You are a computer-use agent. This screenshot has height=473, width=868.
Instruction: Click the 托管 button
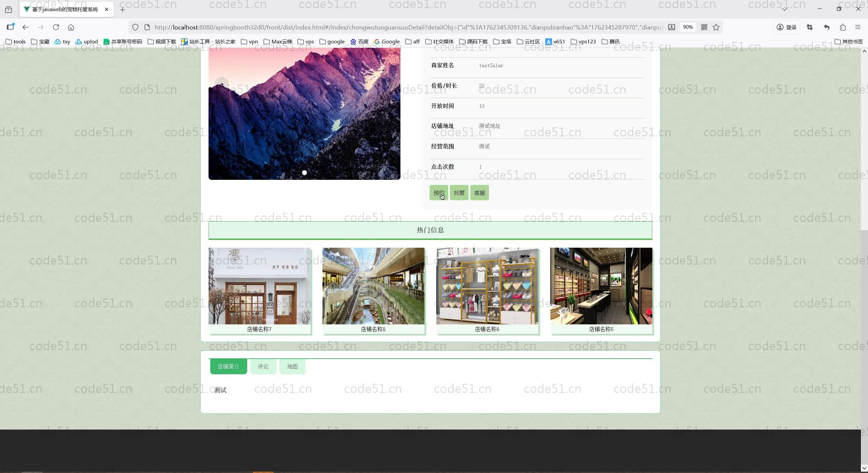pos(459,193)
